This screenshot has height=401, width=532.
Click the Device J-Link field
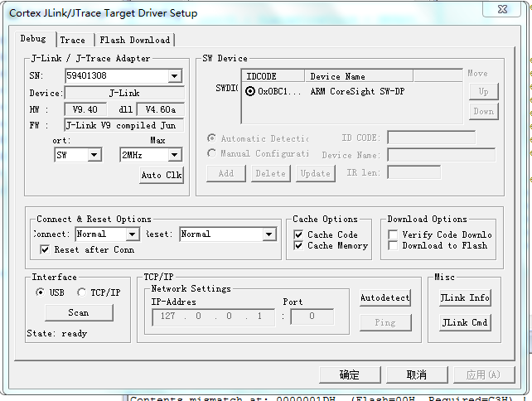[x=124, y=93]
